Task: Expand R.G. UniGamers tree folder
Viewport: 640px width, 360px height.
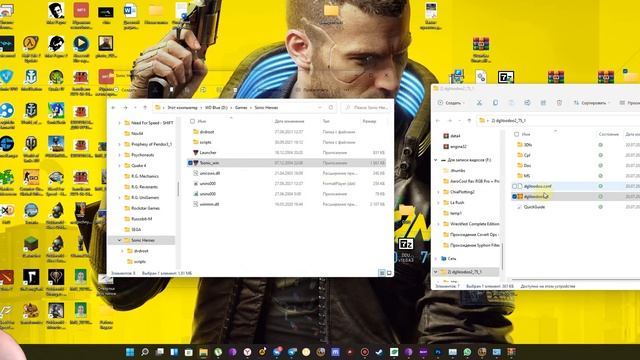Action: pos(120,198)
